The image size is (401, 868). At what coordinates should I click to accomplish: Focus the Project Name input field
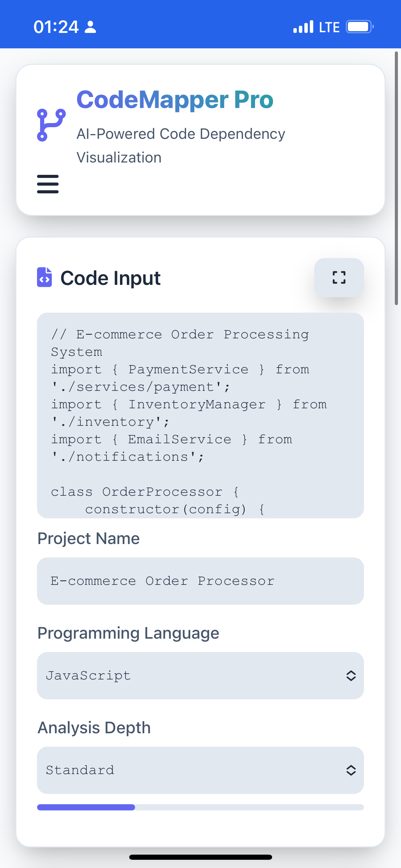click(200, 581)
